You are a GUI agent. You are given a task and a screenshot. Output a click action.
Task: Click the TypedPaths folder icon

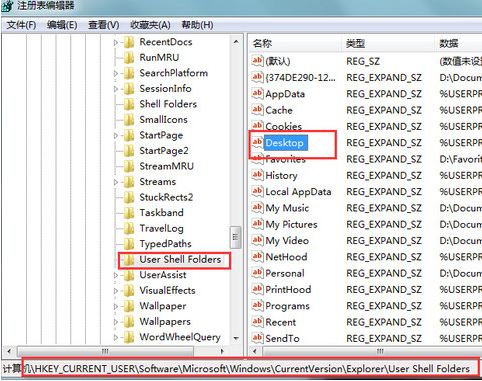129,244
